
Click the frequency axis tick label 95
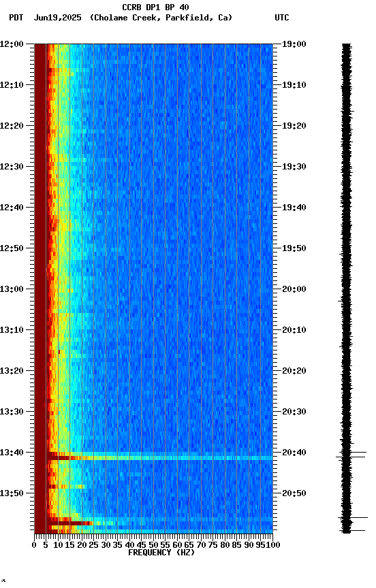pyautogui.click(x=260, y=545)
